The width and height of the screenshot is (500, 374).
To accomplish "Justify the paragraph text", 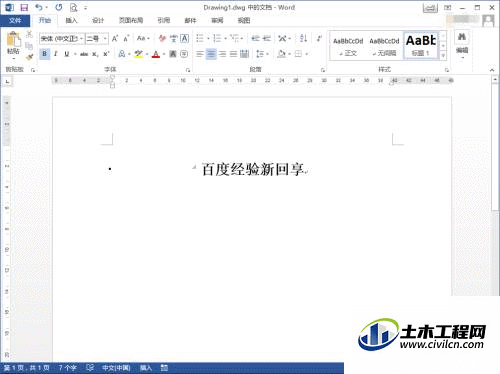I will 233,54.
